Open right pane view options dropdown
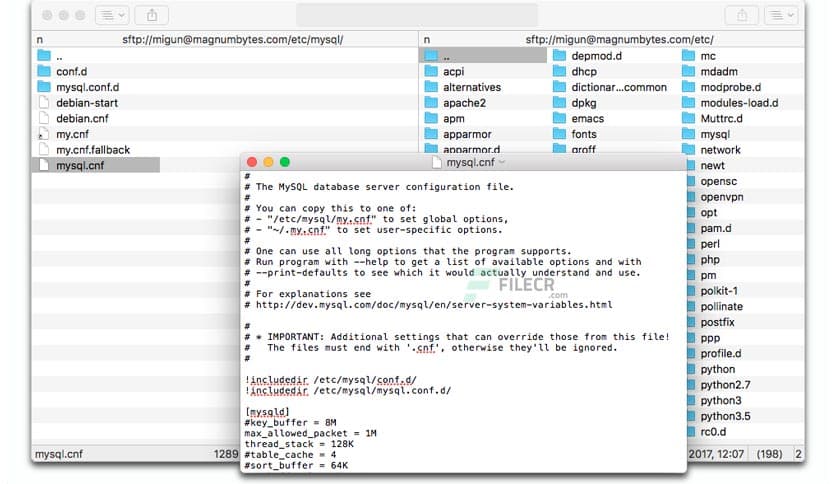 coord(781,15)
